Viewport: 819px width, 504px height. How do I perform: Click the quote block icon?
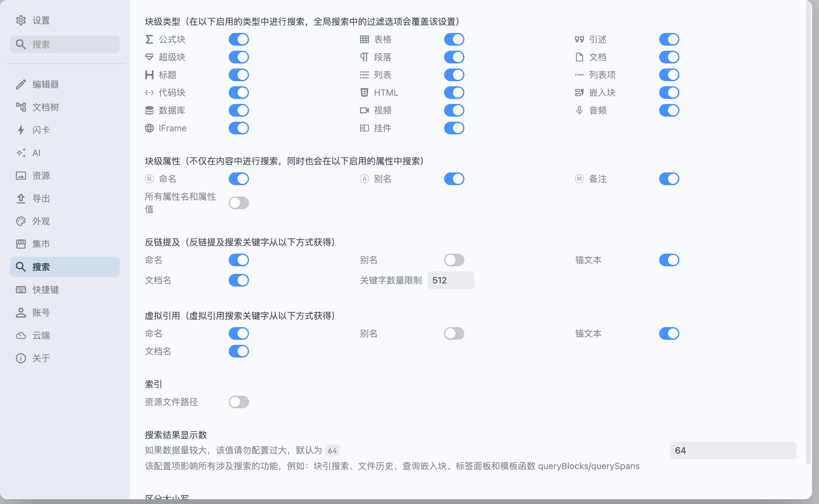pyautogui.click(x=579, y=39)
